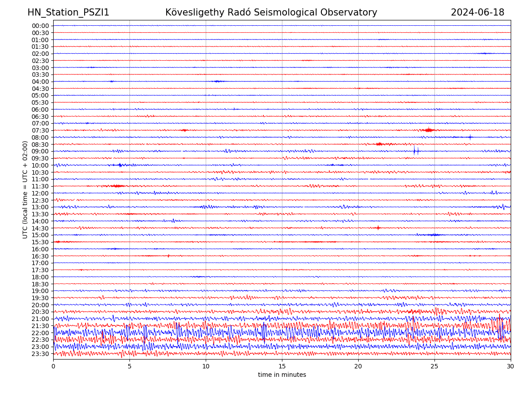Click the Kövesligethy Radó Seismological Observatory heading
Viewport: 532px width, 399px height.
pos(271,12)
